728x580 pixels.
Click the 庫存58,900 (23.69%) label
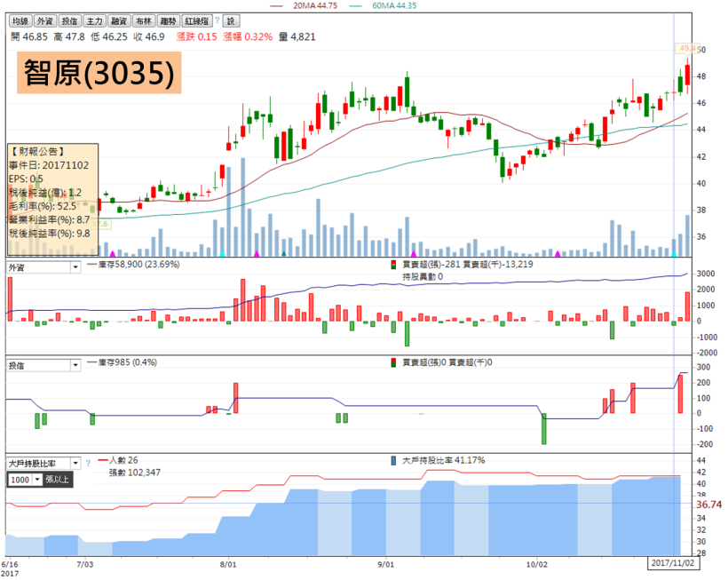point(138,265)
